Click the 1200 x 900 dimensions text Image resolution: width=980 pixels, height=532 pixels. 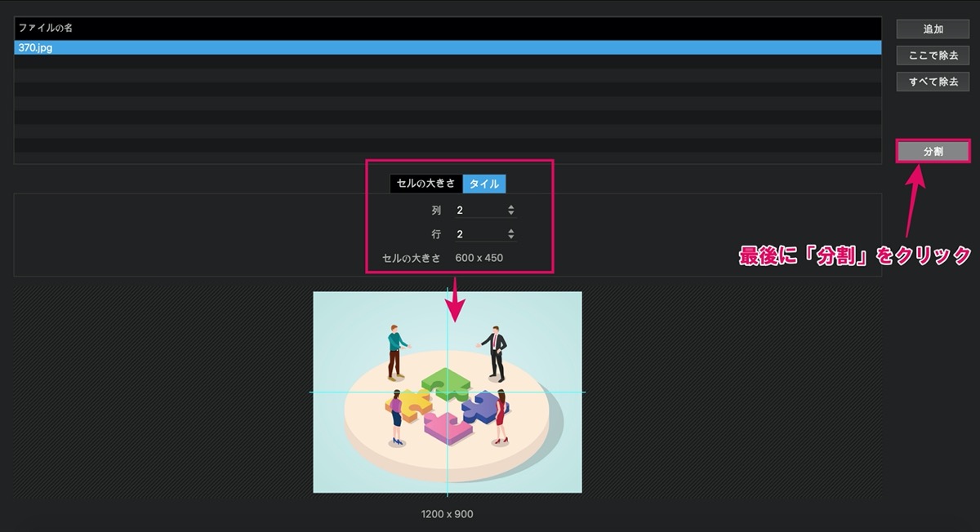447,514
